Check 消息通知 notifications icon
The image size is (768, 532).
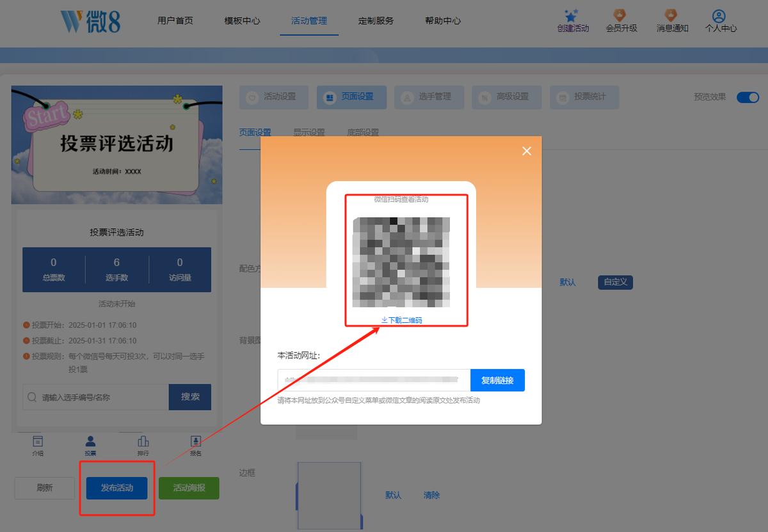(x=671, y=16)
